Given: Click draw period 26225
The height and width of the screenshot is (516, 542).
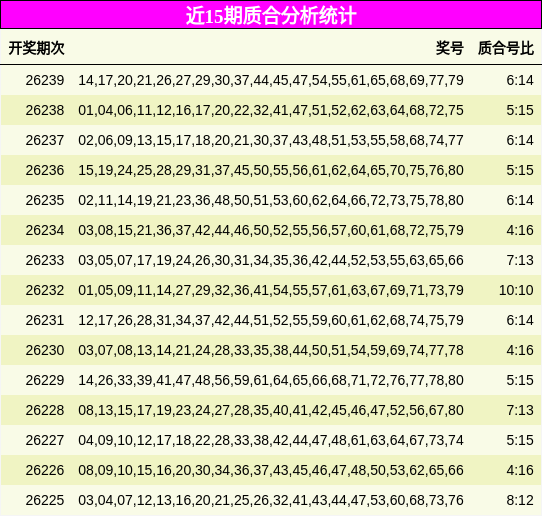Looking at the screenshot, I should [x=45, y=500].
